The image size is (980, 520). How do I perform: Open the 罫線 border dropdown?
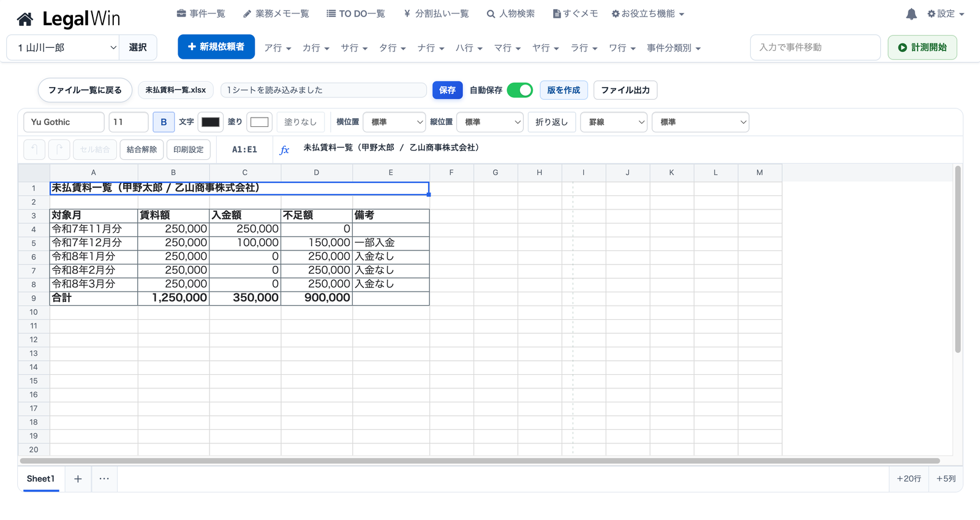(x=614, y=122)
